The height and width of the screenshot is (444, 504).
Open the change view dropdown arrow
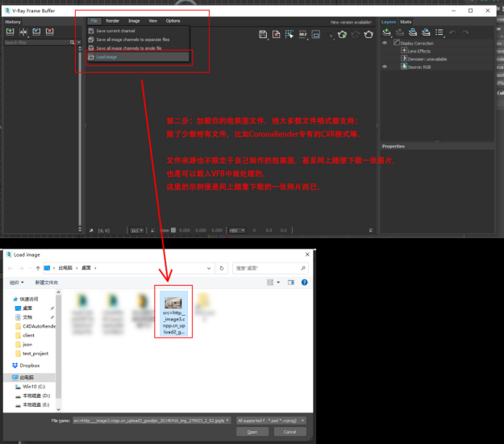[278, 283]
